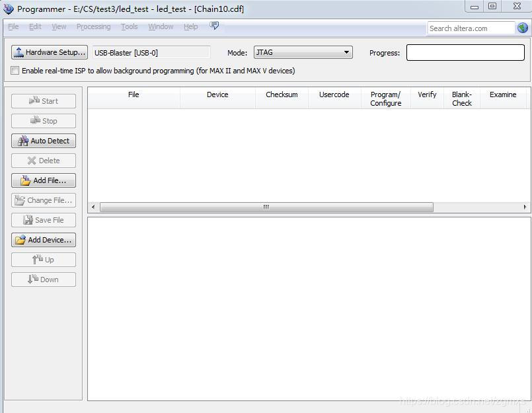532x413 pixels.
Task: Click the Programmer app icon in title bar
Action: pos(8,9)
